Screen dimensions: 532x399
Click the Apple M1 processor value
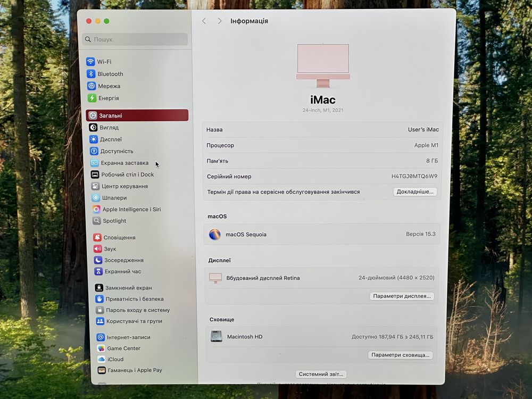click(x=426, y=145)
